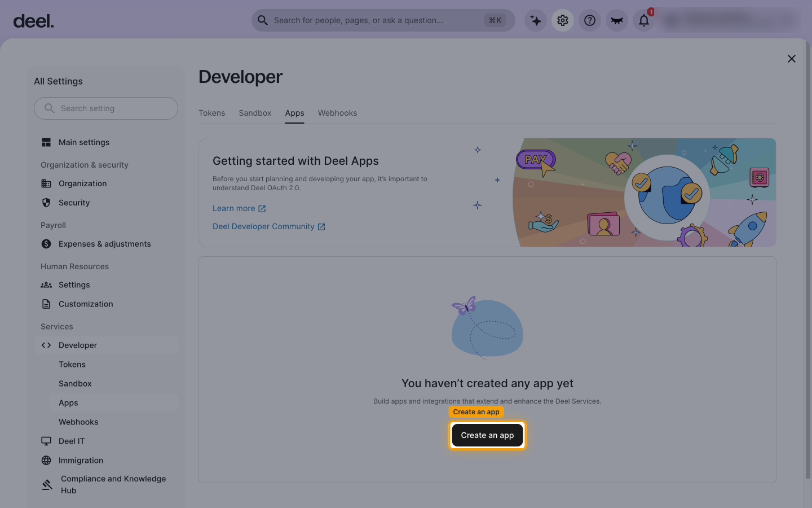Open the notifications bell
The width and height of the screenshot is (812, 508).
pos(644,20)
